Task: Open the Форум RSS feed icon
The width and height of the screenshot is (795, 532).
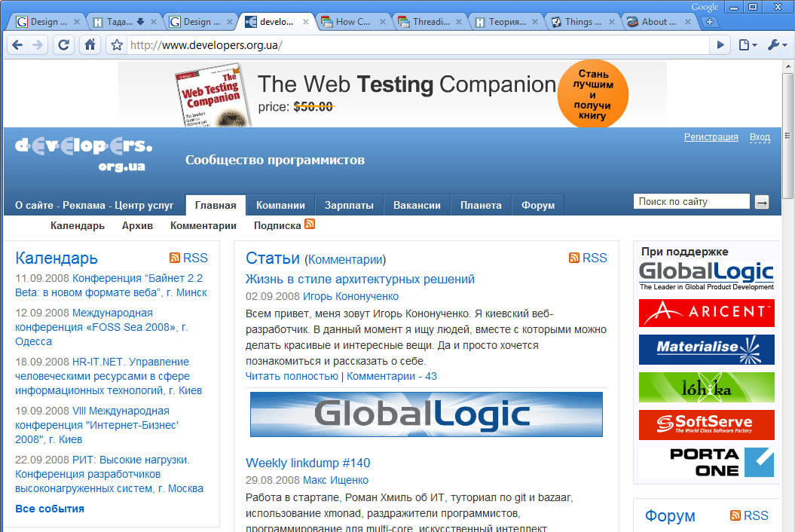Action: click(735, 515)
